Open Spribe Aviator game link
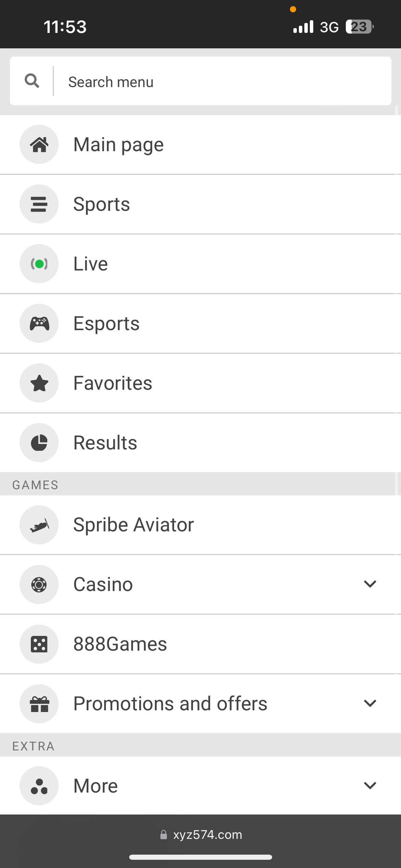This screenshot has height=868, width=401. [x=134, y=525]
